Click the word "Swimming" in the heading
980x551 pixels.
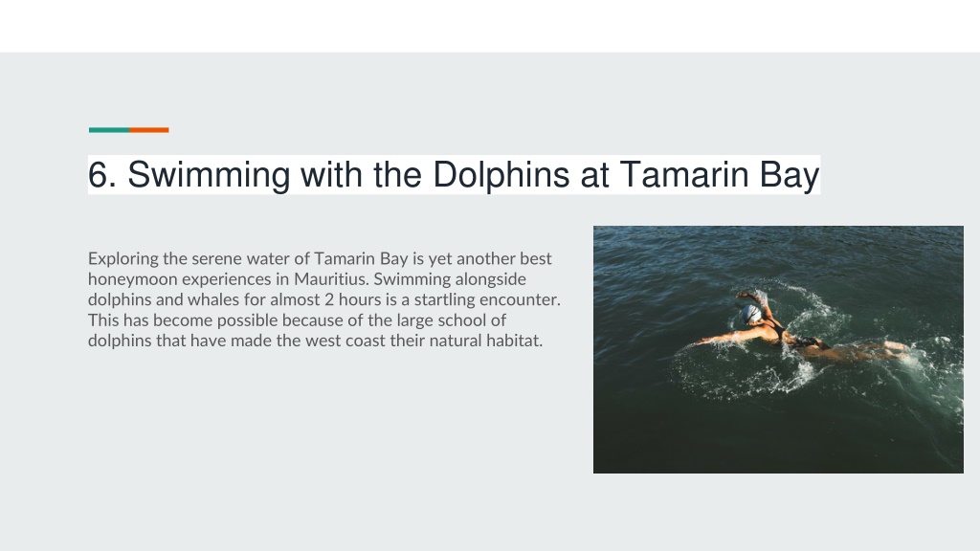pyautogui.click(x=209, y=175)
